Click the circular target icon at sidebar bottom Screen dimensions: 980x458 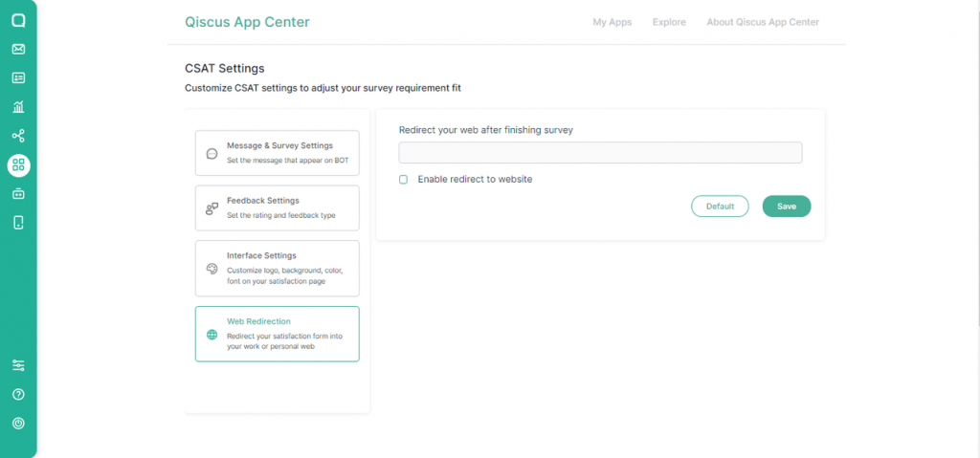click(18, 423)
